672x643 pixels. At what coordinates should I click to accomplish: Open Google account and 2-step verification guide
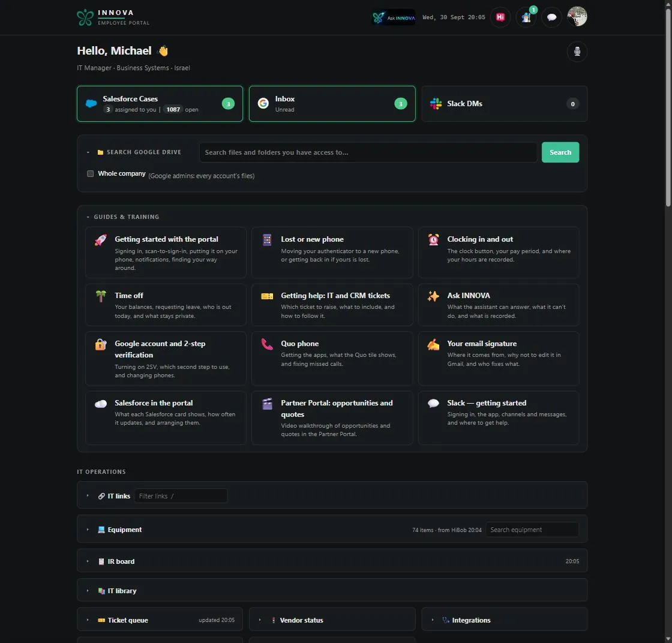166,358
